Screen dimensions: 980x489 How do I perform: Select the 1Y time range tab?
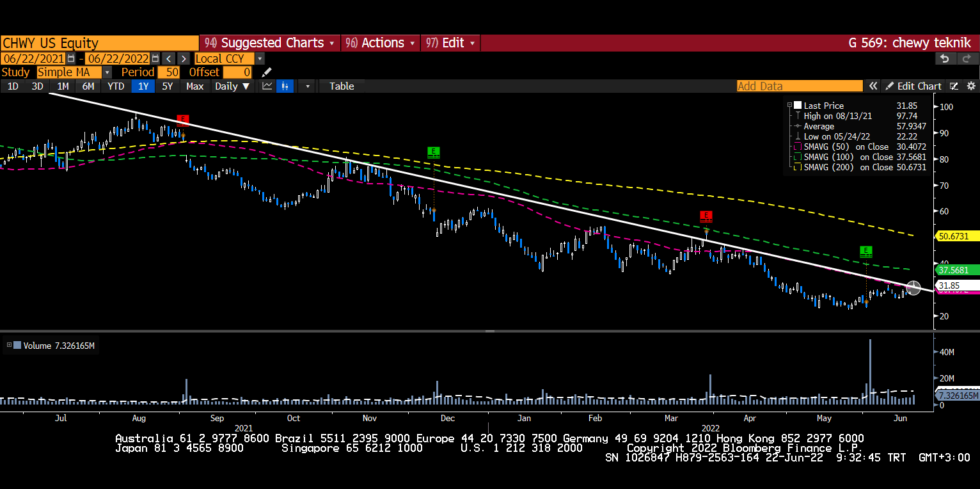(143, 86)
